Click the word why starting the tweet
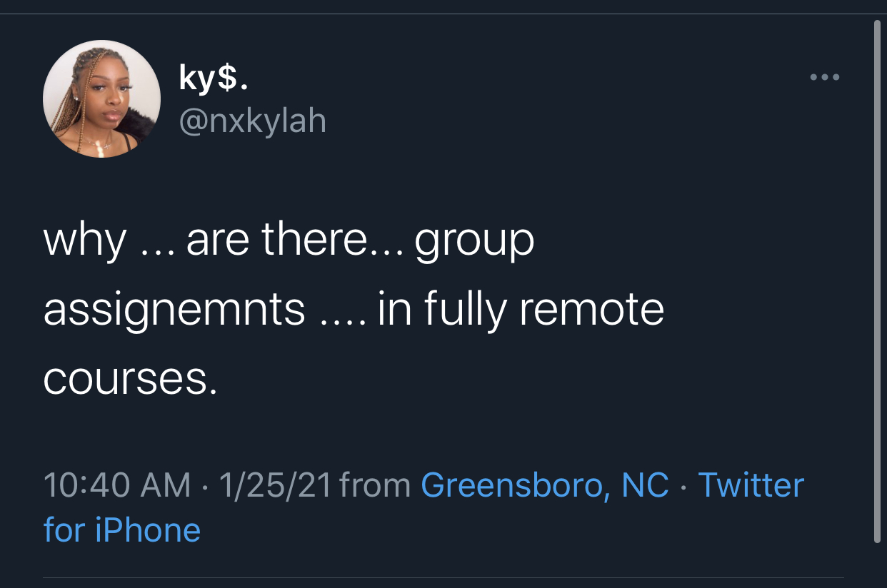The width and height of the screenshot is (887, 588). click(84, 241)
